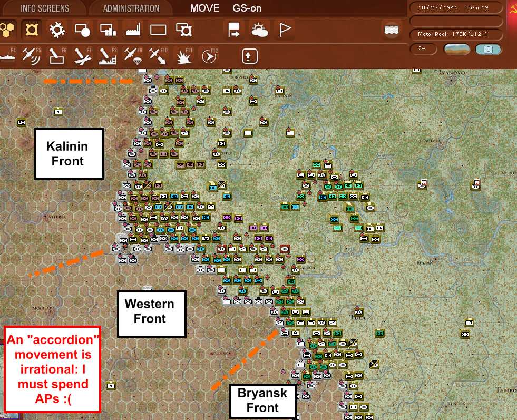This screenshot has height=420, width=517.
Task: Click the outlined pennant flag icon
Action: tap(285, 30)
